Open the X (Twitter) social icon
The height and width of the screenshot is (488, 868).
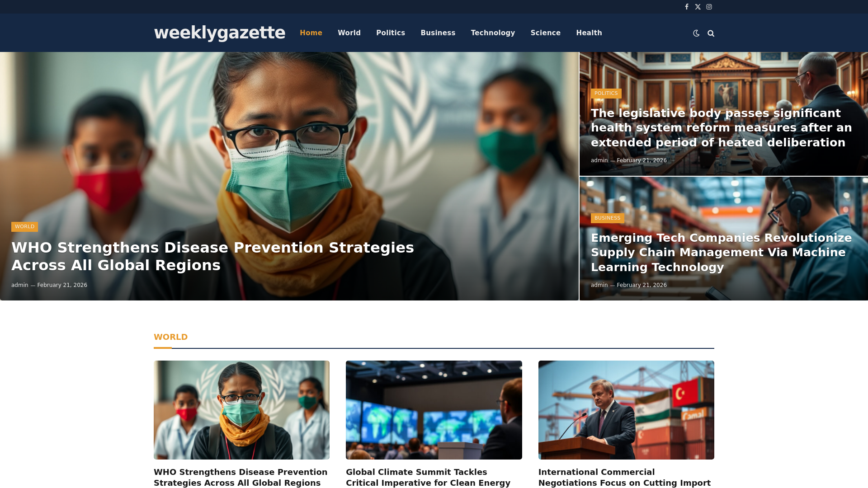point(698,7)
